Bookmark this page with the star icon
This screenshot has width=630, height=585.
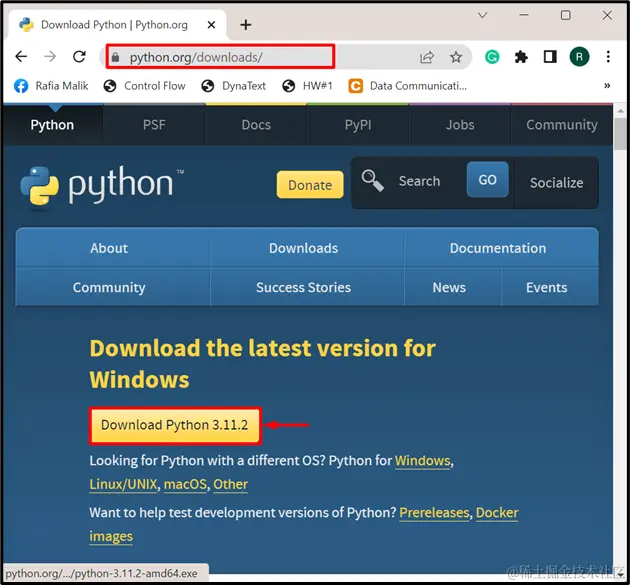pos(456,57)
